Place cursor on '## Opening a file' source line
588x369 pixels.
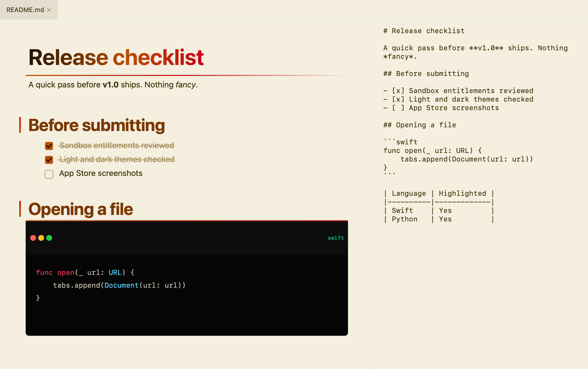(x=420, y=125)
